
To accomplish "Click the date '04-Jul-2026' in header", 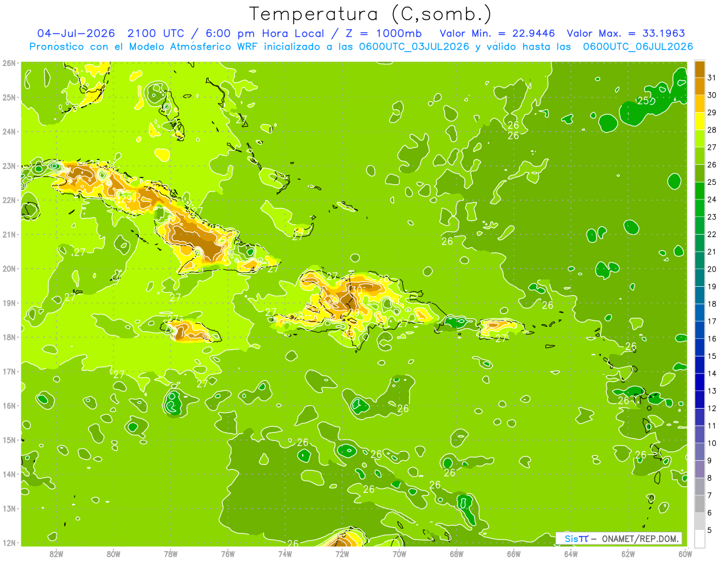I will pos(76,33).
